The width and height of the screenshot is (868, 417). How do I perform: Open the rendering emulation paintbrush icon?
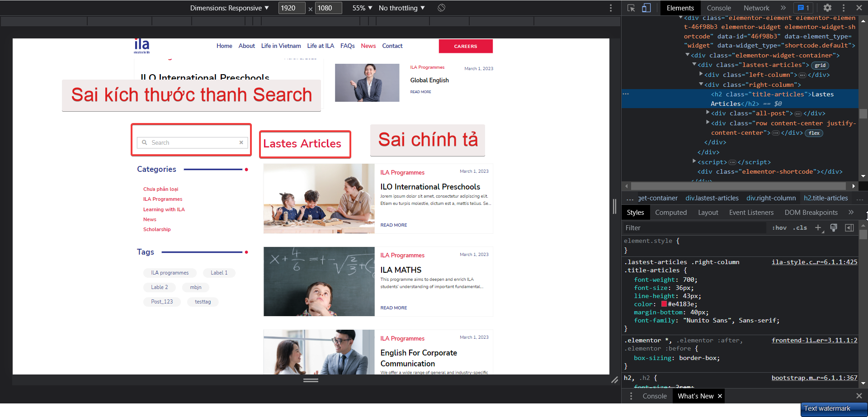[x=834, y=228]
